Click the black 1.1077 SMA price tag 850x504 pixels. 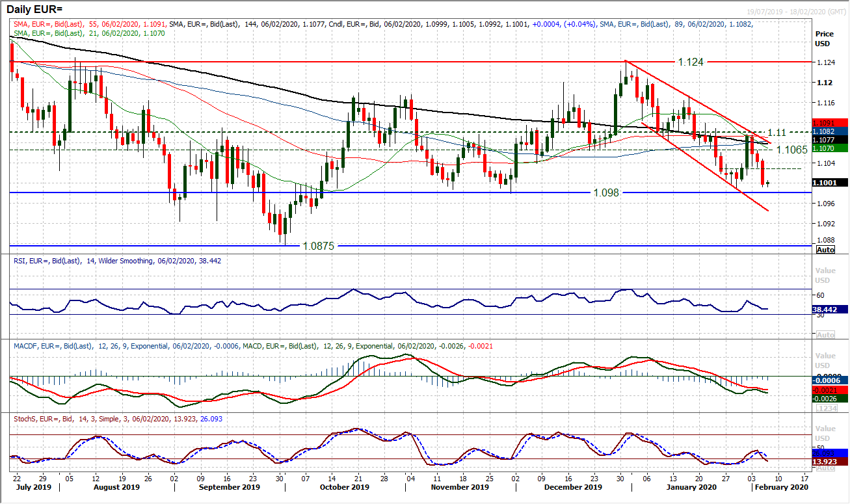829,140
